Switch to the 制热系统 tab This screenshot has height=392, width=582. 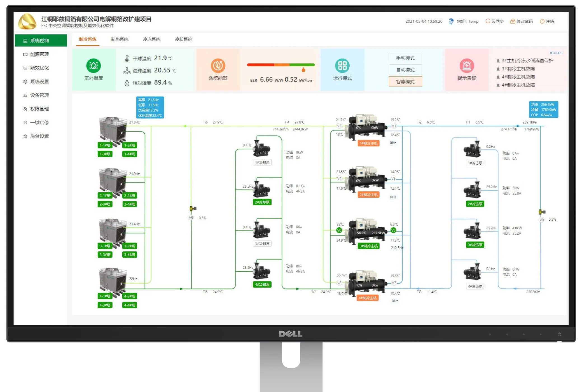pos(119,39)
